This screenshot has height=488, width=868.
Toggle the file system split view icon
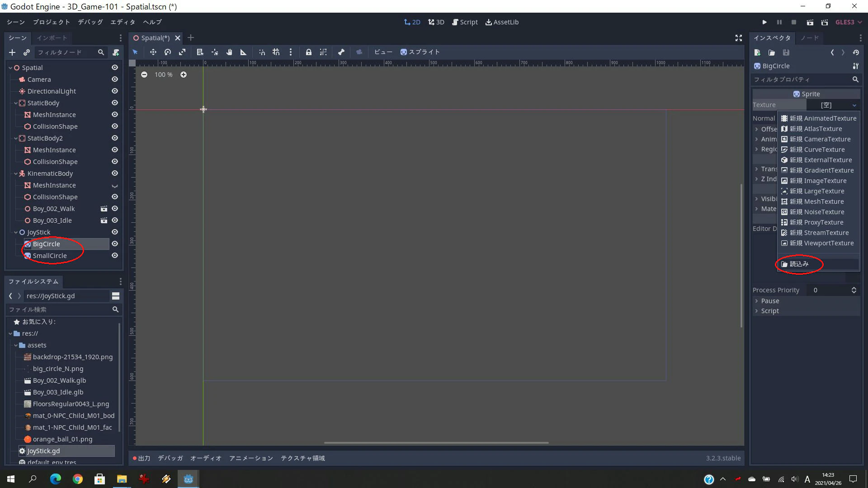pyautogui.click(x=116, y=296)
